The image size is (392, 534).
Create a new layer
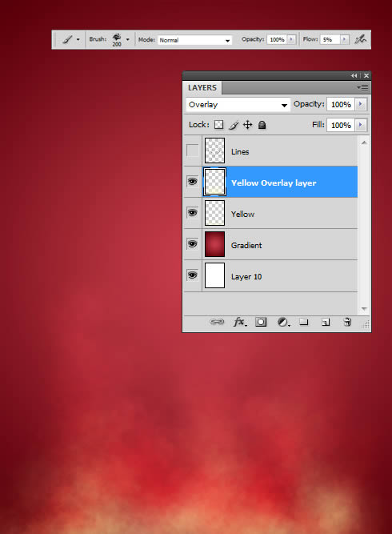326,322
